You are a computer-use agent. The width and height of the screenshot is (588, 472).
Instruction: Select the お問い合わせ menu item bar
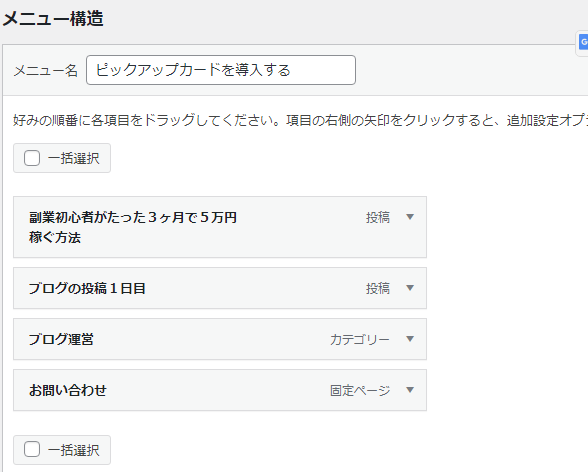[x=220, y=390]
